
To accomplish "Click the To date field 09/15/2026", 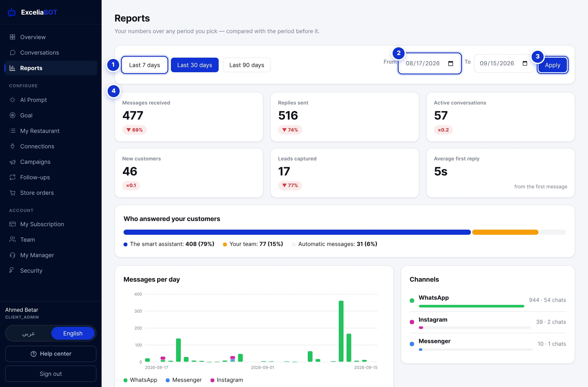I will coord(504,63).
